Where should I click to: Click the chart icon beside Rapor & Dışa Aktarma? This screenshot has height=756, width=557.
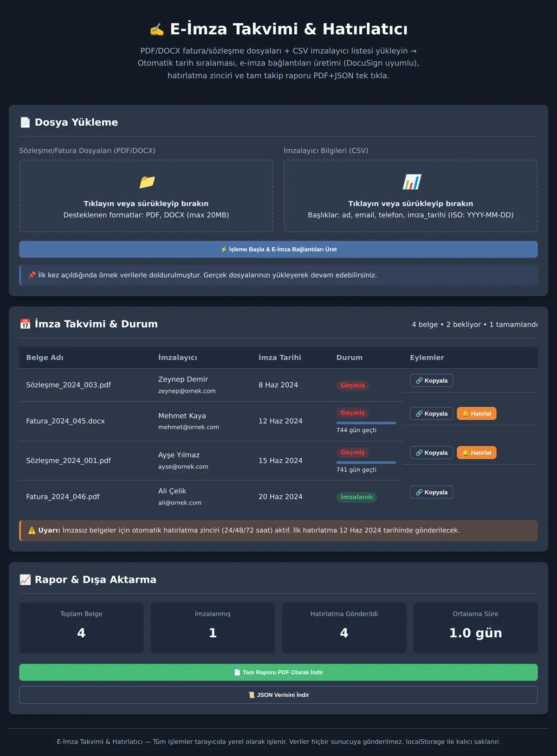(x=25, y=579)
